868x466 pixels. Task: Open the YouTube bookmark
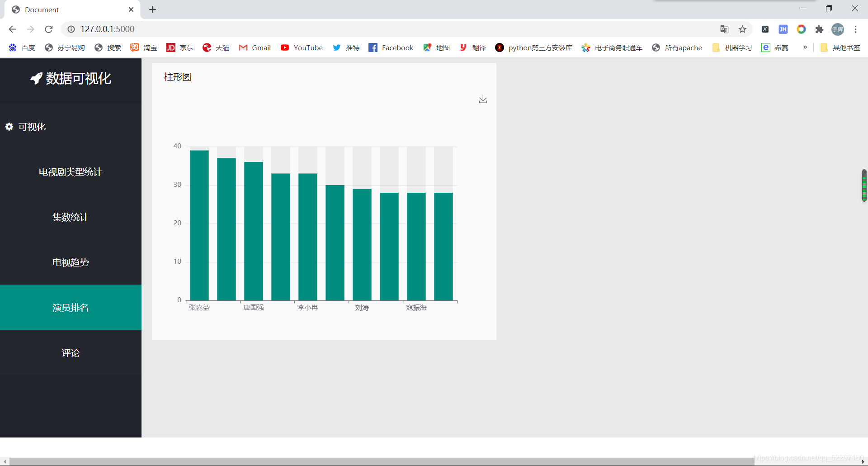[302, 48]
